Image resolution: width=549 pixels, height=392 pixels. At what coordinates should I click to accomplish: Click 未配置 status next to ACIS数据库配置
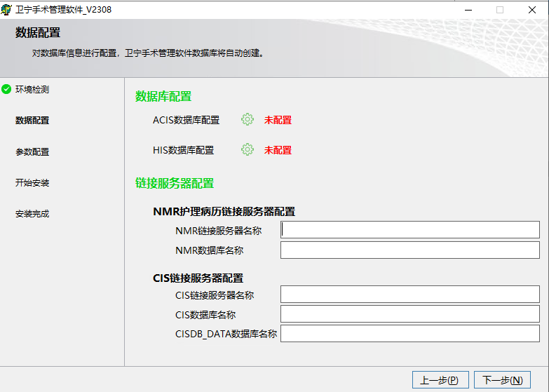point(278,120)
